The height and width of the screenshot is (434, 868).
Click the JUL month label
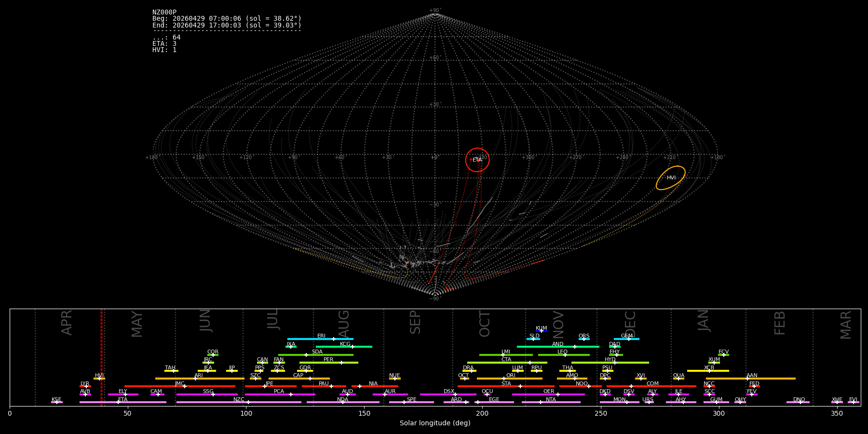[x=272, y=319]
